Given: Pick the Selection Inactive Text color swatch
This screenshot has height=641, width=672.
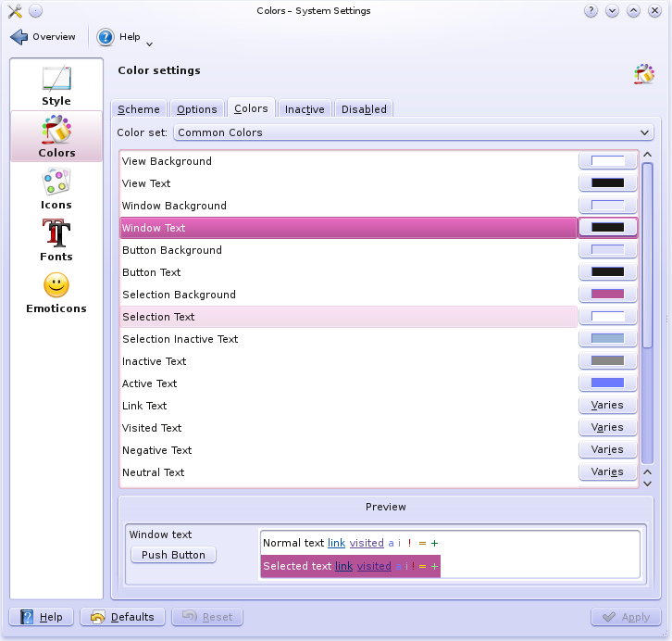Looking at the screenshot, I should point(608,339).
